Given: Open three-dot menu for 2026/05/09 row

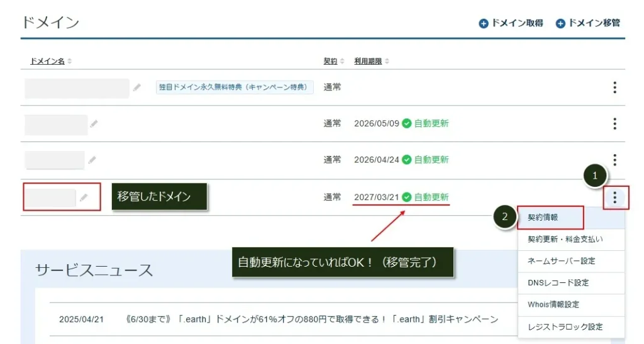Looking at the screenshot, I should tap(614, 123).
